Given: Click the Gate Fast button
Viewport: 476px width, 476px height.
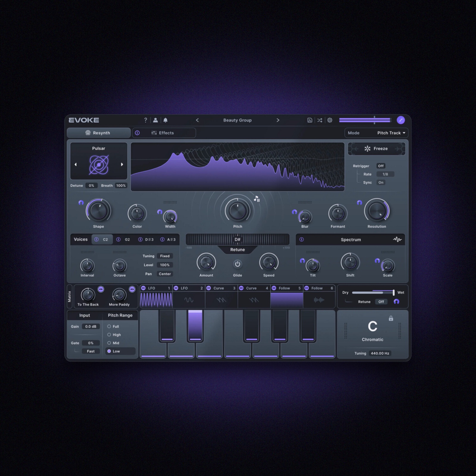Looking at the screenshot, I should 91,351.
